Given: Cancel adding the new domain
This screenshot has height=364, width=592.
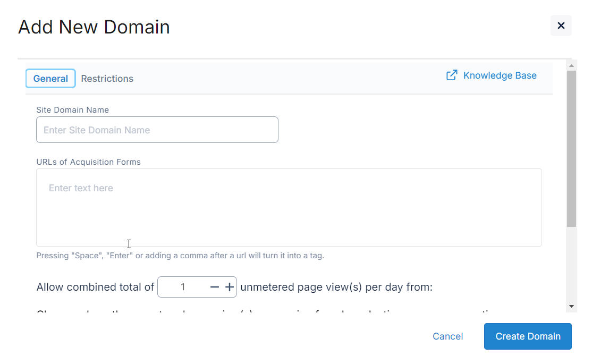Looking at the screenshot, I should [447, 336].
